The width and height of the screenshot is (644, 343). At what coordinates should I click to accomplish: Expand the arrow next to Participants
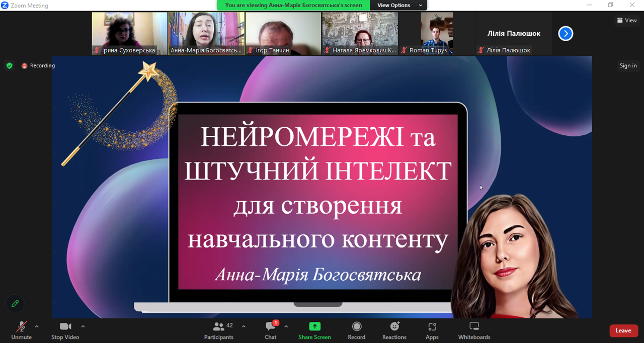(244, 326)
